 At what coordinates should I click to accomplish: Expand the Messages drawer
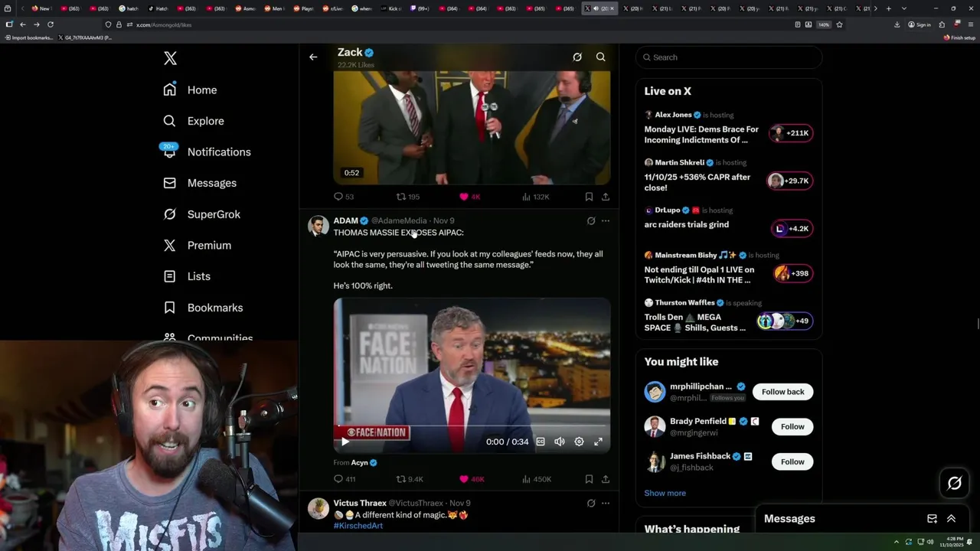tap(951, 519)
